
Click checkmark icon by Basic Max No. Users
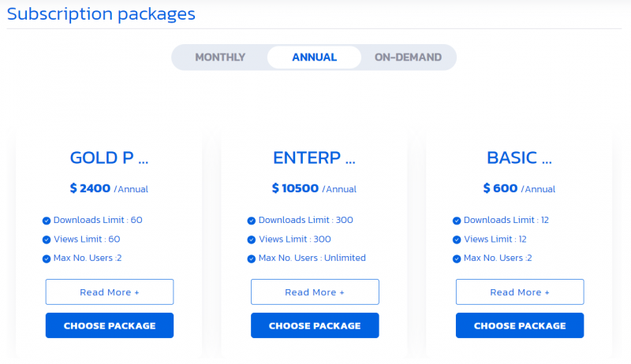(x=457, y=258)
